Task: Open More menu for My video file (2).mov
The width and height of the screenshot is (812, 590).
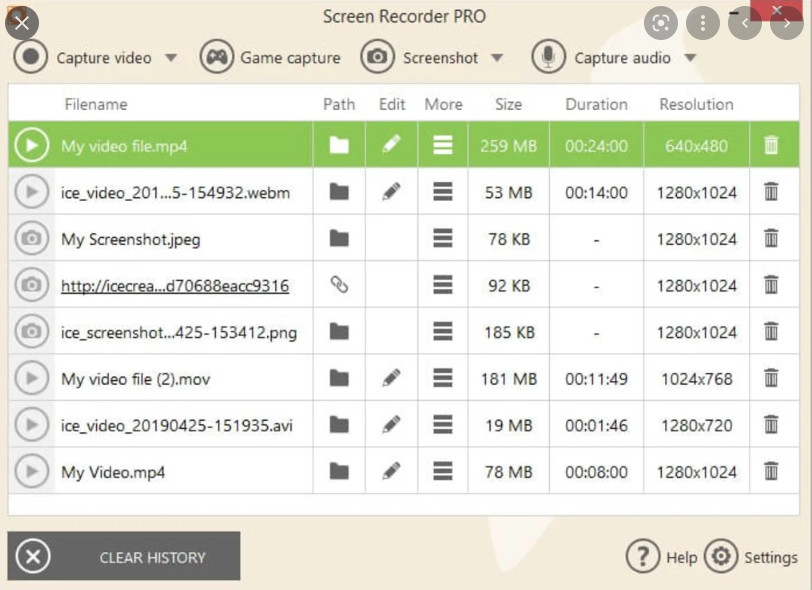Action: pyautogui.click(x=443, y=378)
